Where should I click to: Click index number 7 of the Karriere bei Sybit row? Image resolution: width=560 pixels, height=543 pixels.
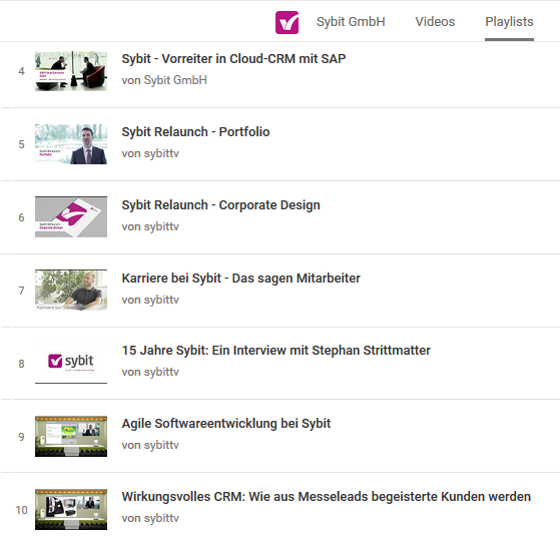(x=21, y=291)
